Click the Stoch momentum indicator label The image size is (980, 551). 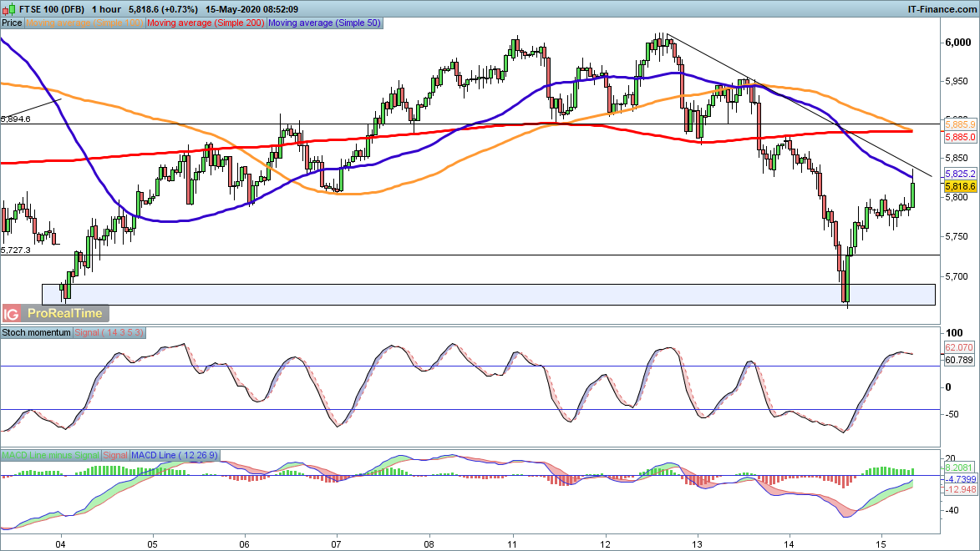[x=36, y=333]
